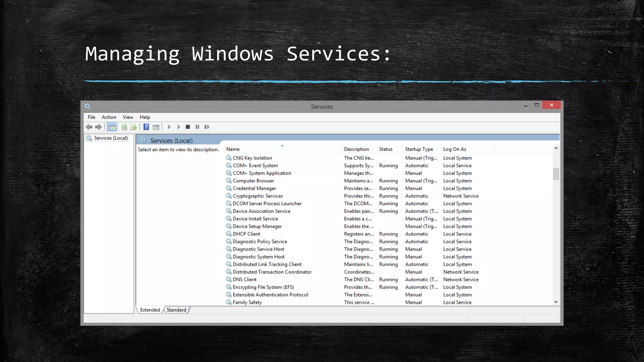Open the Help menu
The width and height of the screenshot is (644, 362).
(x=145, y=117)
